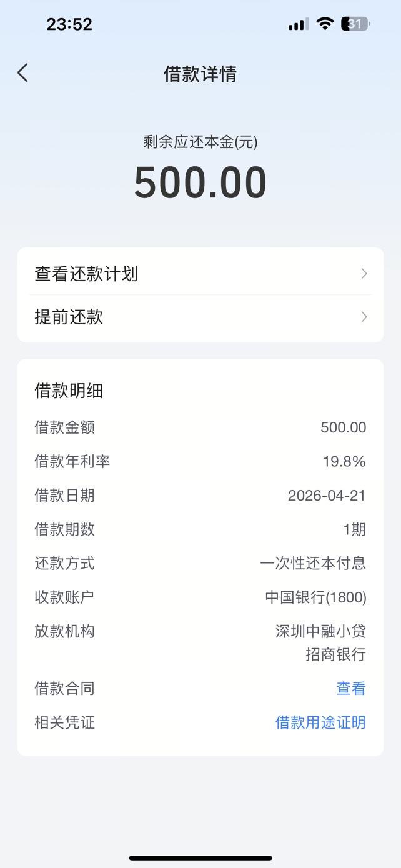
Task: Tap the 23:52 clock in status bar
Action: (x=69, y=24)
